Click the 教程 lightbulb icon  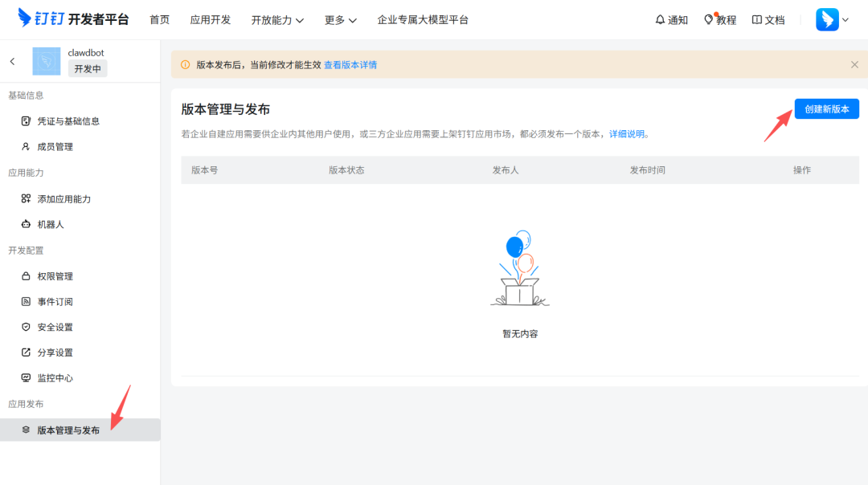[709, 20]
